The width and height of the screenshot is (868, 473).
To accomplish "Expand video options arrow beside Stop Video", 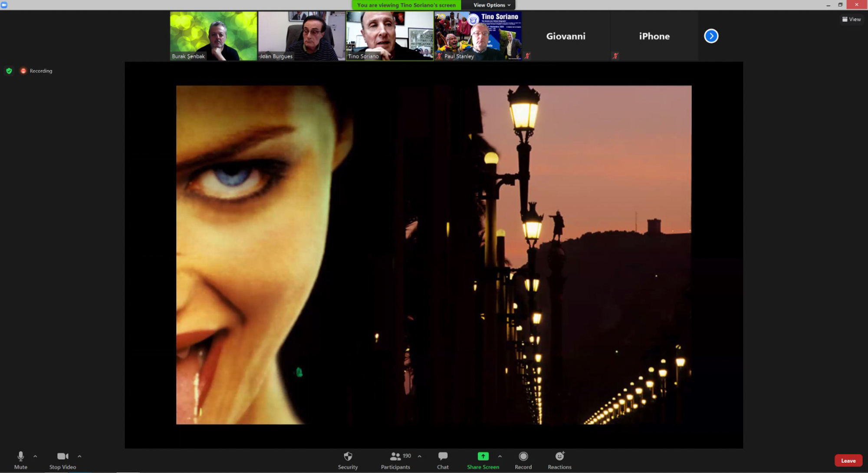I will [79, 456].
